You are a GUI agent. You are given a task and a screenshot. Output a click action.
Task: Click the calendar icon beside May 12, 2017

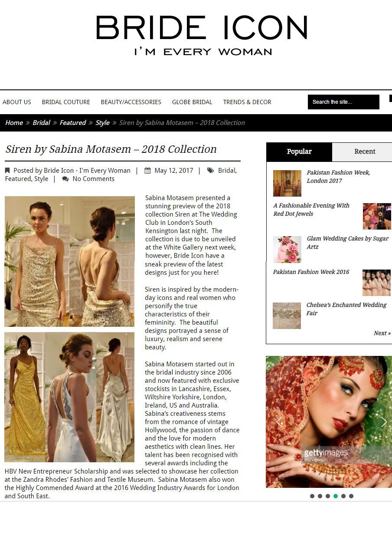[147, 171]
